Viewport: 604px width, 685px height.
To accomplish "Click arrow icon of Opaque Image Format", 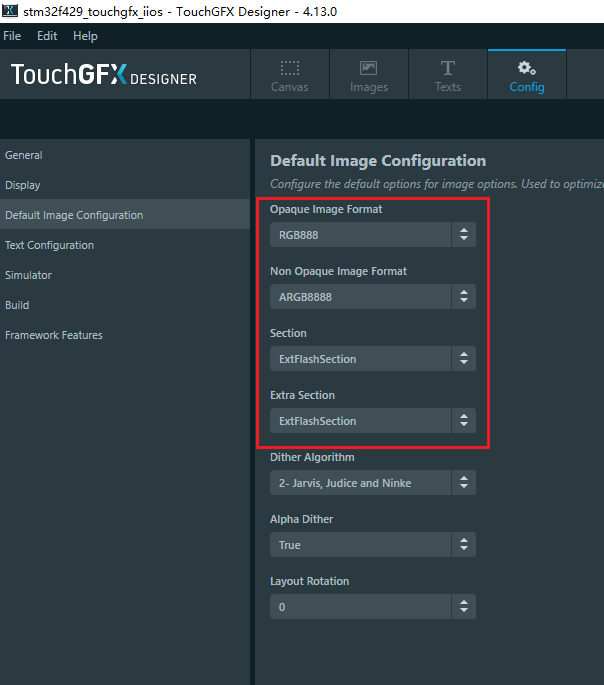I will [x=464, y=235].
